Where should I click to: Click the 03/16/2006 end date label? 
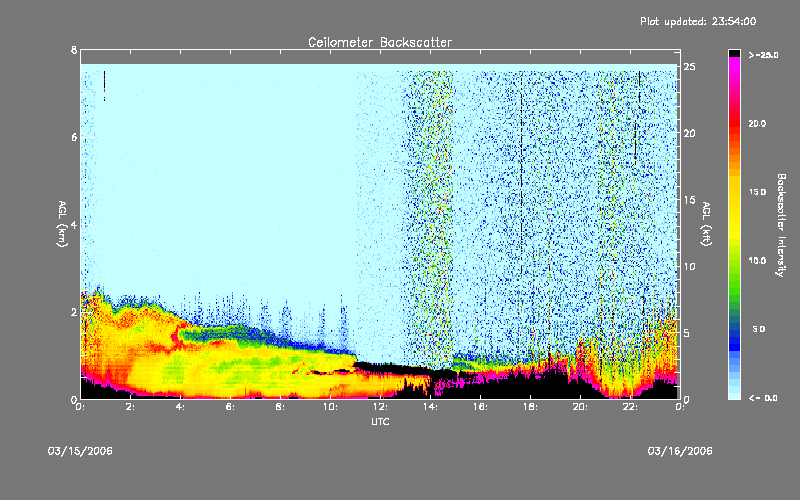click(679, 451)
